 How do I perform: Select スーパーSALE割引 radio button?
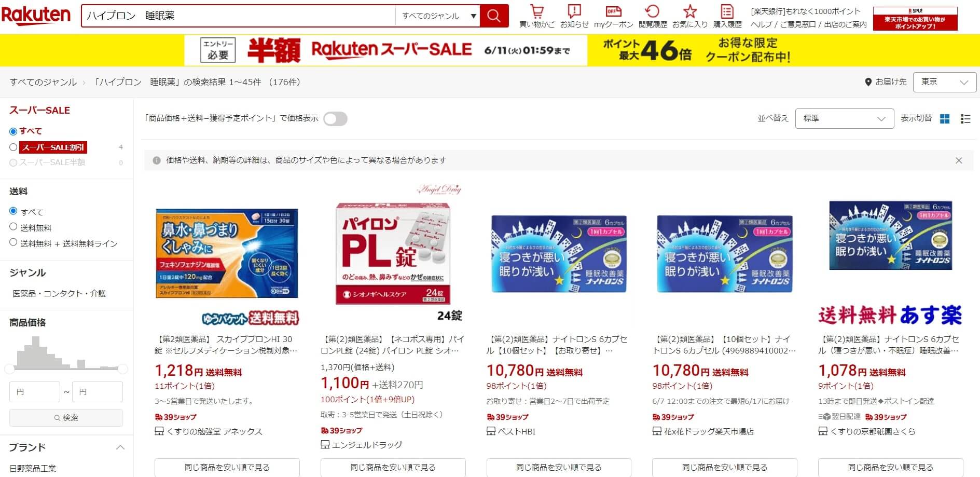pos(13,147)
